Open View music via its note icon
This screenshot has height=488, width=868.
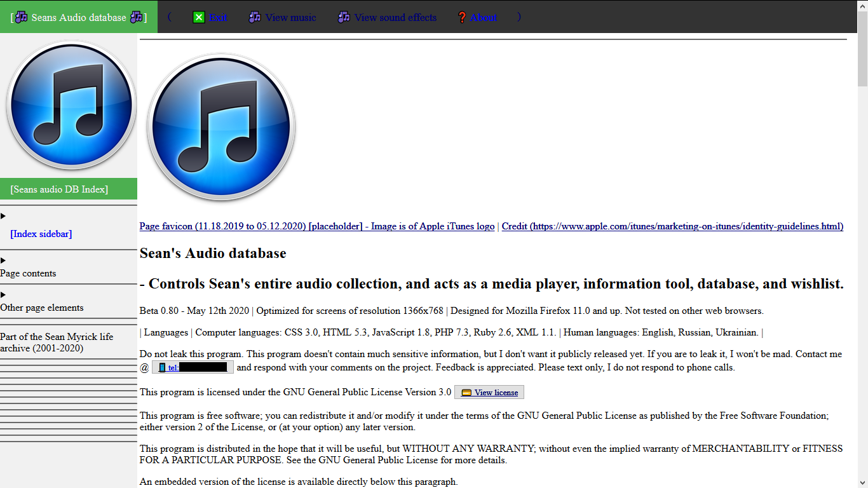(255, 17)
